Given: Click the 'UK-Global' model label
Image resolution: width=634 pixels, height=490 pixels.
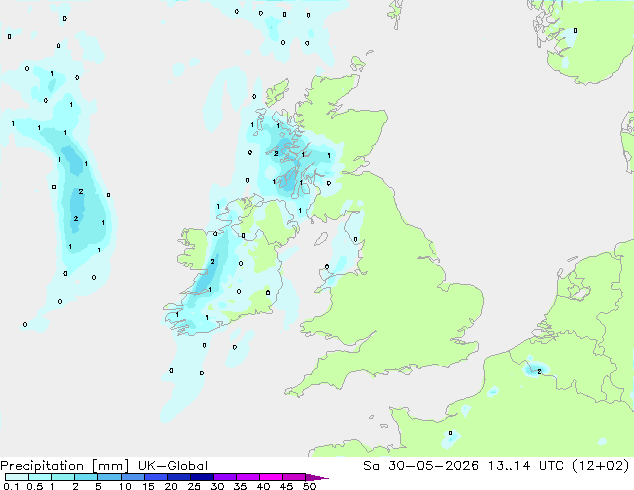Looking at the screenshot, I should click(x=173, y=466).
